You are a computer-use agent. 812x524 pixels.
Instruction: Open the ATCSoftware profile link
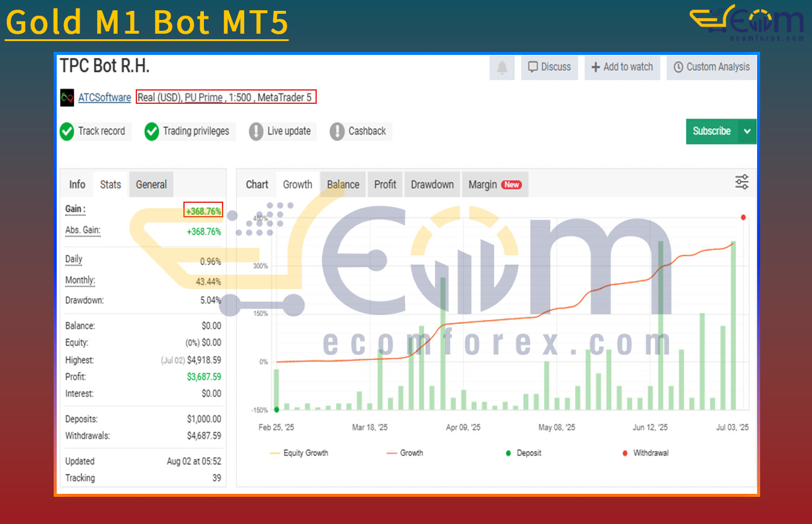[104, 97]
